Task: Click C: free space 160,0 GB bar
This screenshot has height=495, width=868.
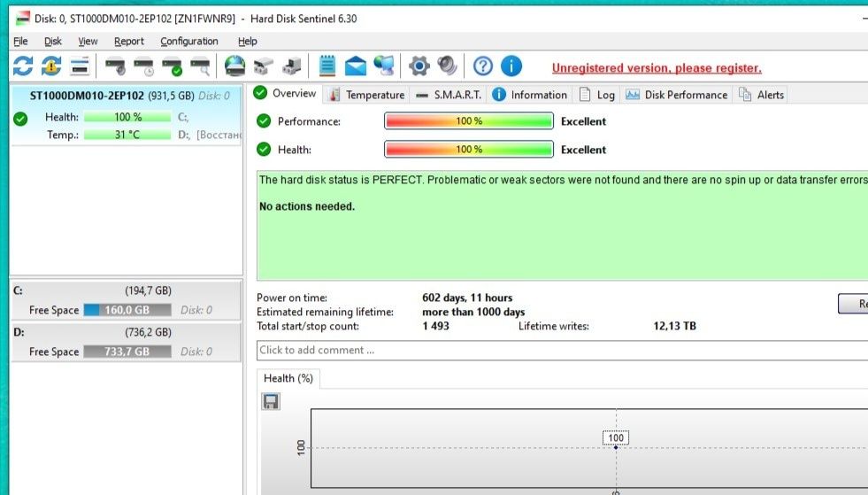Action: (x=127, y=310)
